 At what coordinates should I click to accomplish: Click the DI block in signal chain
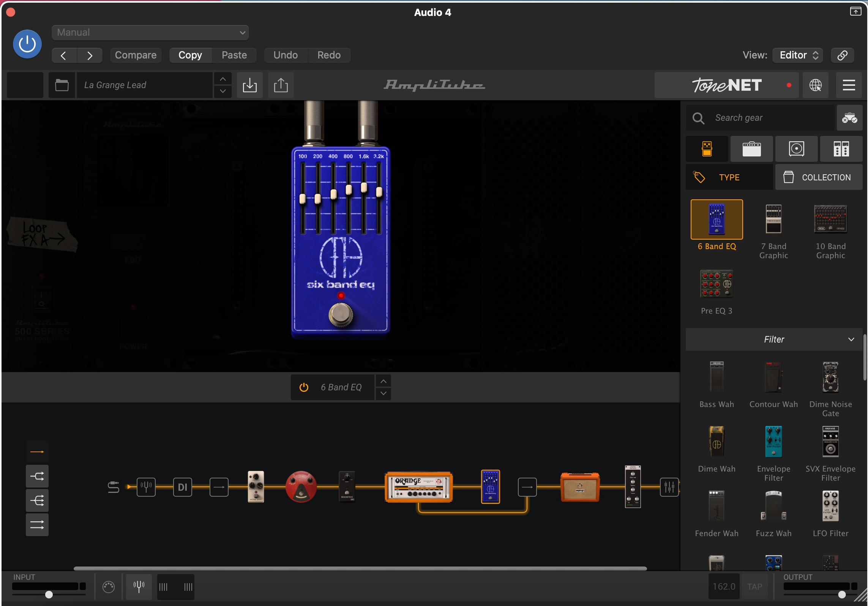183,487
